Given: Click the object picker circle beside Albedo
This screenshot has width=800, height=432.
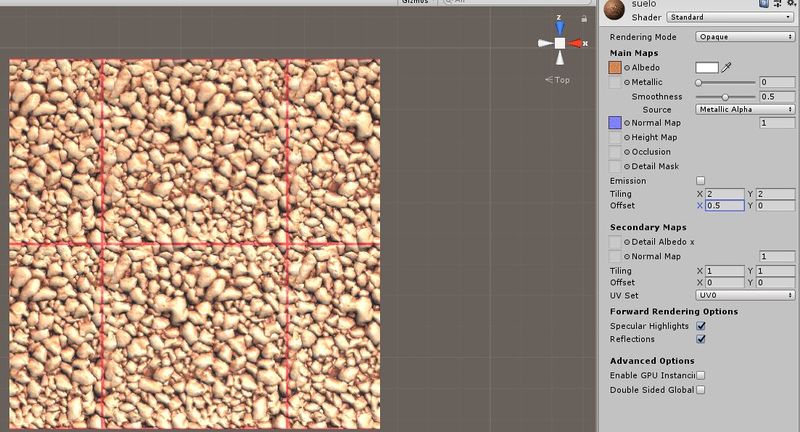Looking at the screenshot, I should [x=627, y=68].
